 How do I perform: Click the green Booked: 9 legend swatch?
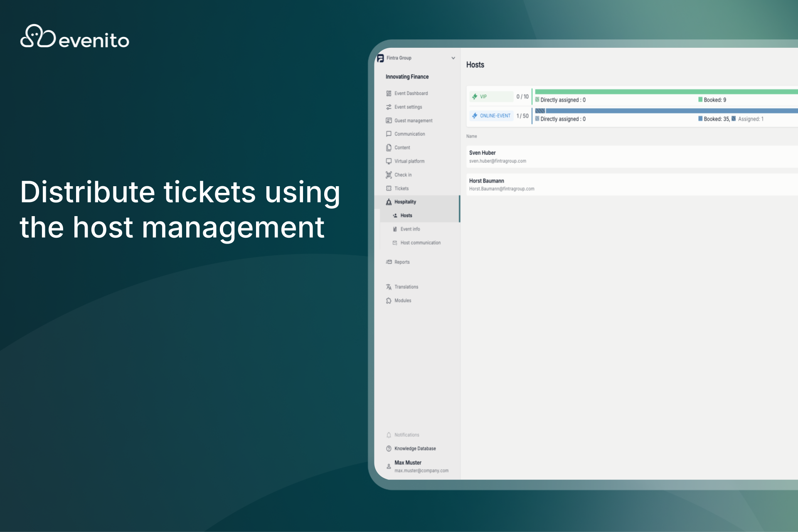700,100
